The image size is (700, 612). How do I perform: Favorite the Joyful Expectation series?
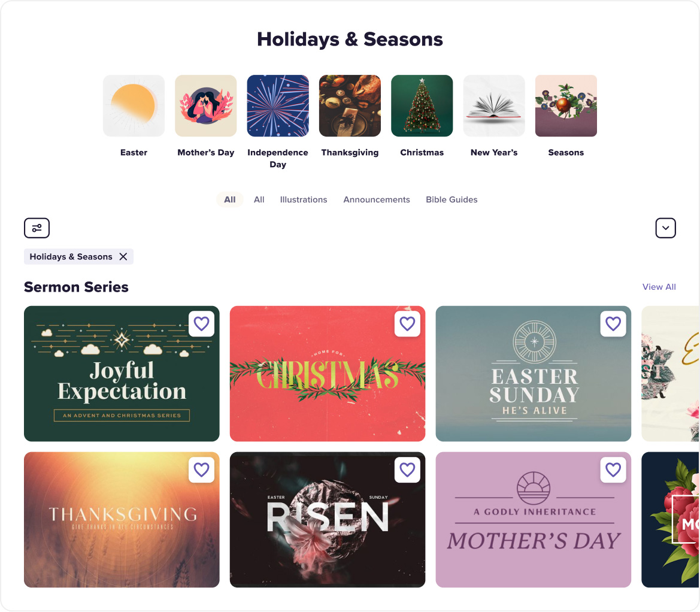click(x=202, y=324)
